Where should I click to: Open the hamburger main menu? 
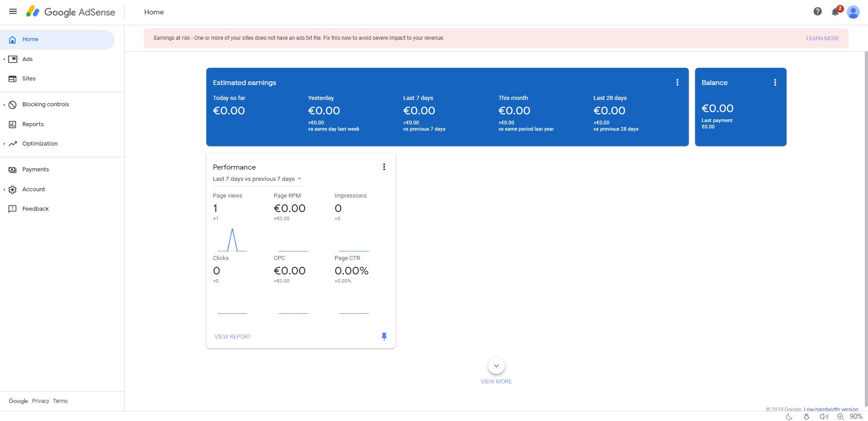tap(13, 11)
